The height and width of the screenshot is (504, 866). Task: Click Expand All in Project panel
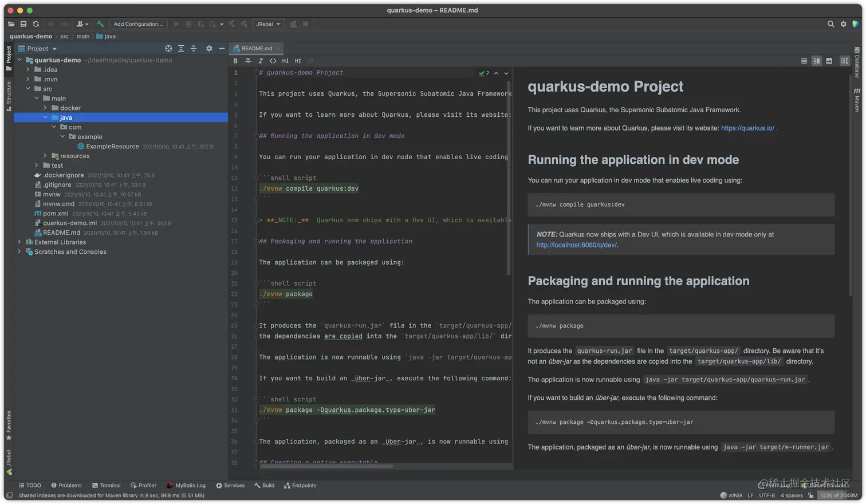tap(181, 49)
